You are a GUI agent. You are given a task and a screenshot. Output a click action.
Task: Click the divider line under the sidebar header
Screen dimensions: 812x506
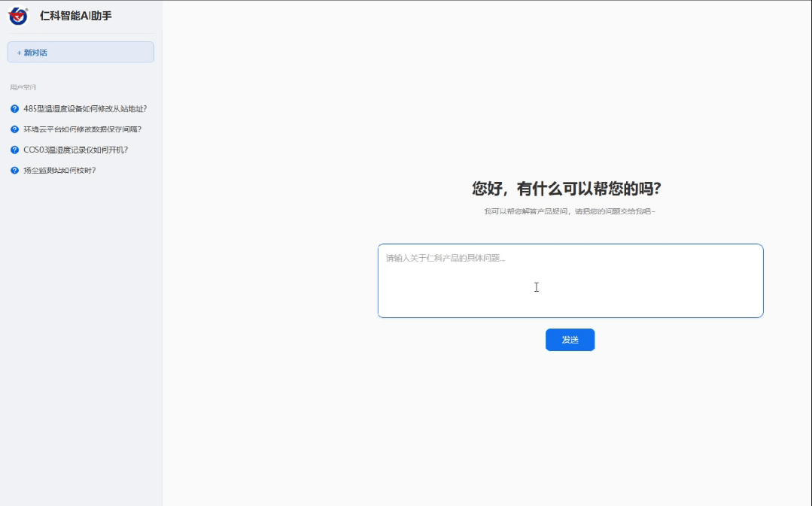pos(81,33)
